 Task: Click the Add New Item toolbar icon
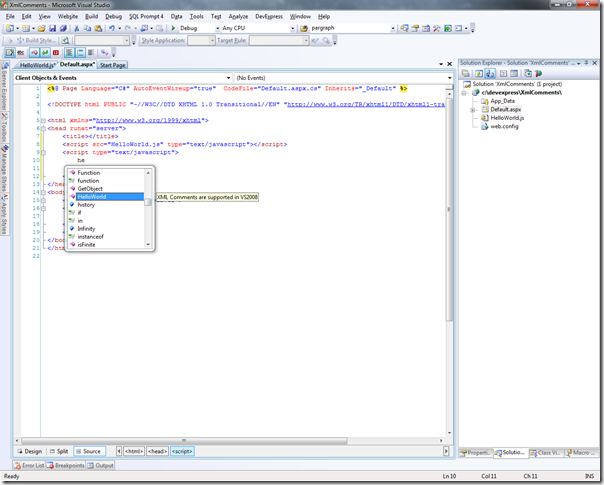pos(26,28)
